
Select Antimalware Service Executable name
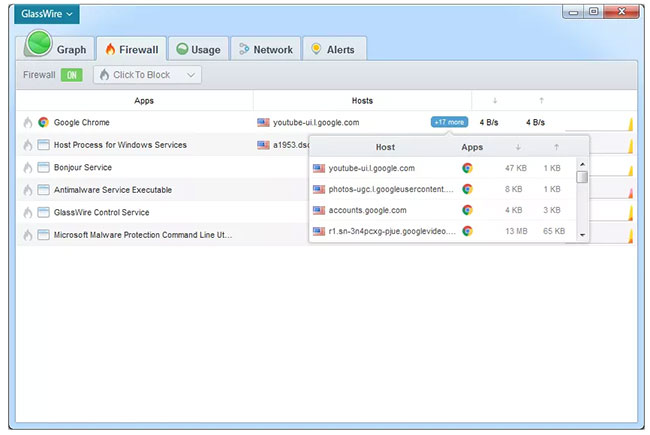click(113, 190)
